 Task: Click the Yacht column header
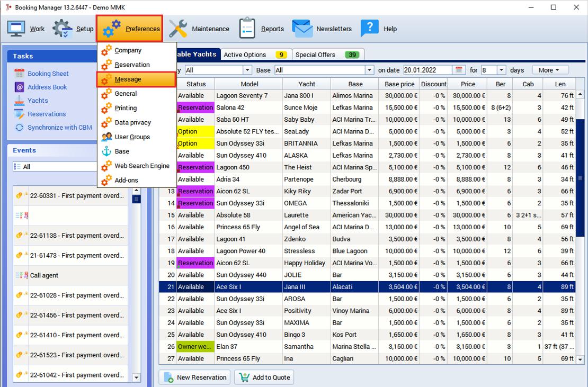pos(306,84)
